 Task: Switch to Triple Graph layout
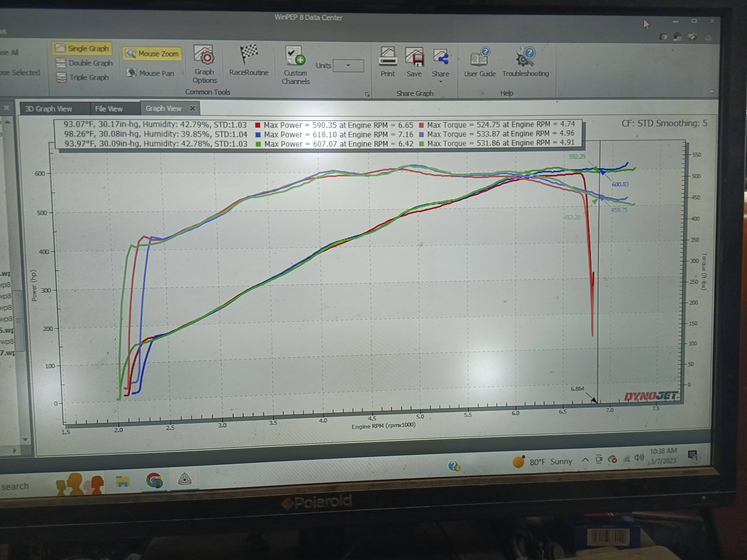[x=82, y=77]
